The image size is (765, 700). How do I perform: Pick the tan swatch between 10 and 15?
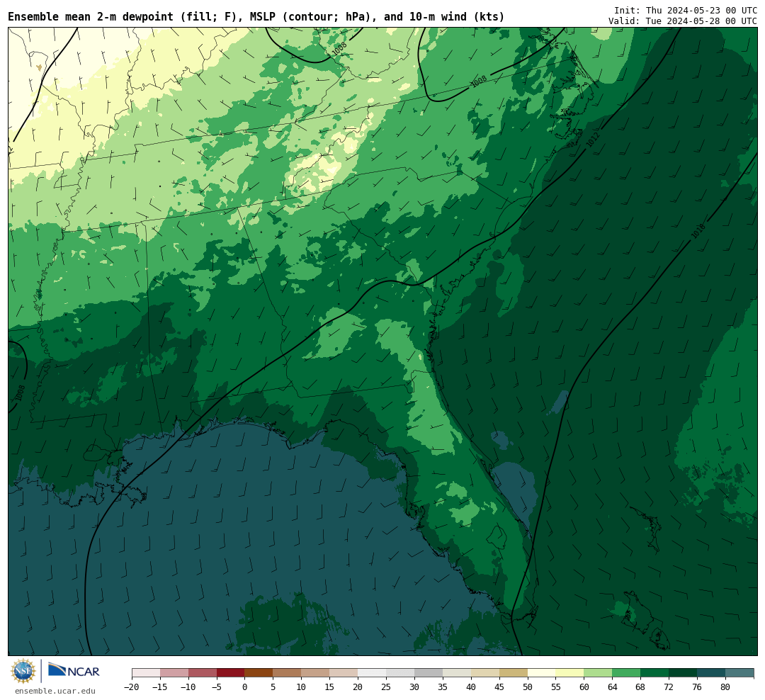[x=315, y=673]
